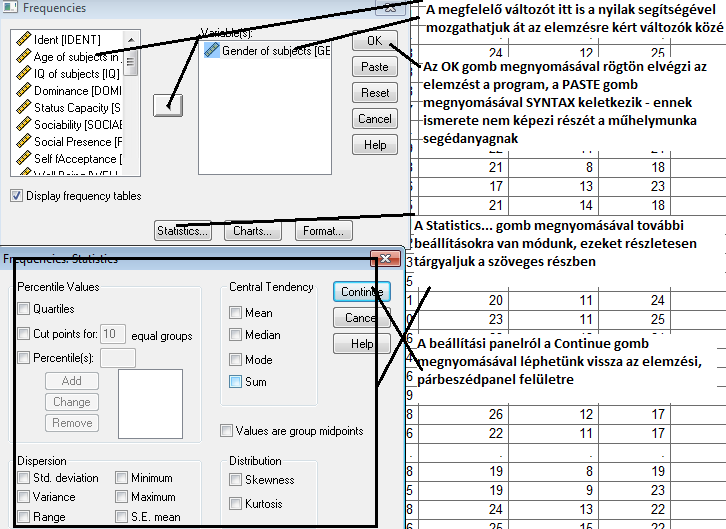Select the Status Capacity variable
The height and width of the screenshot is (529, 726).
pos(75,108)
